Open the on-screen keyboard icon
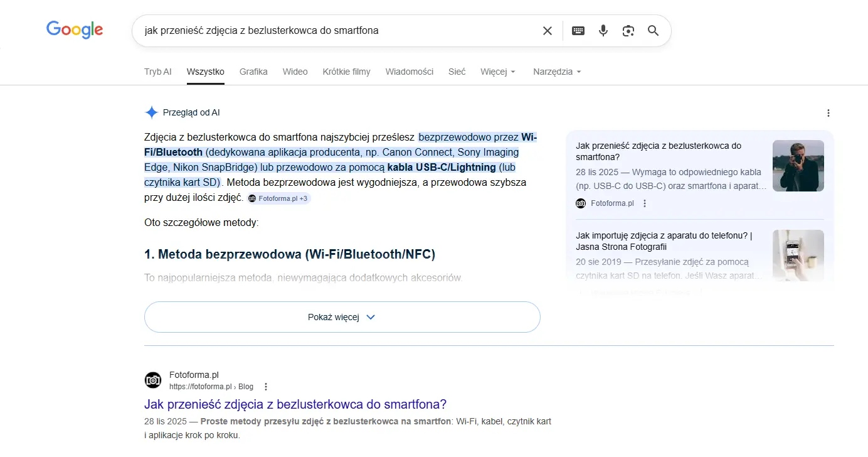 click(578, 31)
